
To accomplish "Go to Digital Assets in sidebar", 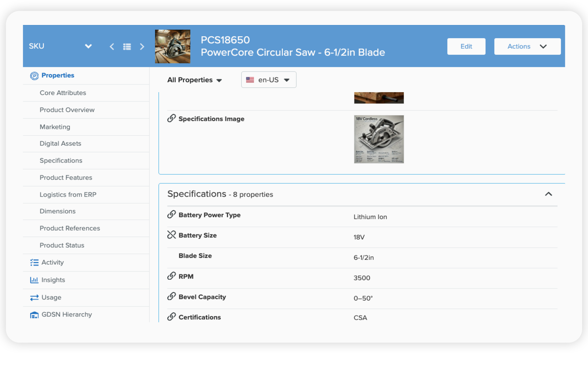I will (60, 143).
